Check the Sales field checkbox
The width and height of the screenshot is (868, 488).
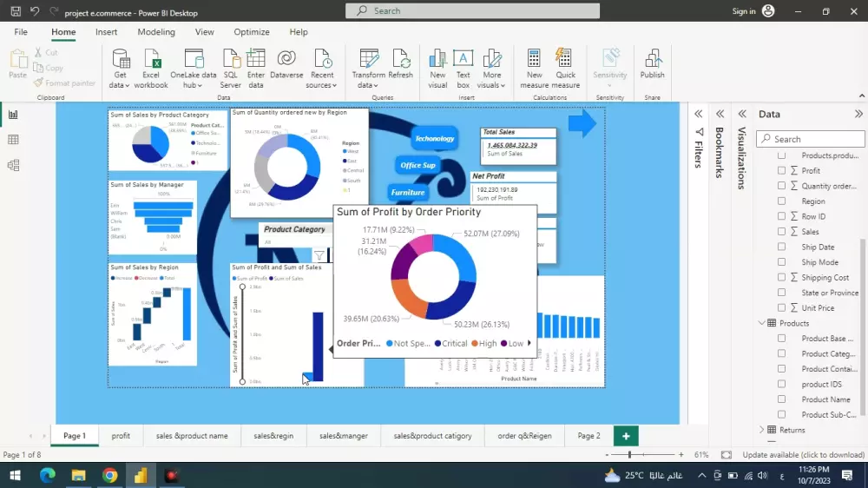tap(781, 232)
